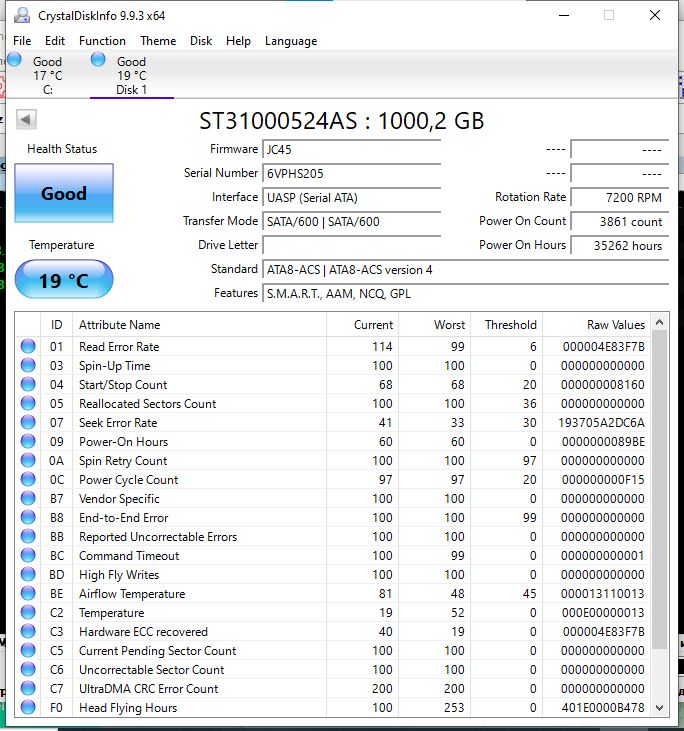Click the Raw Values column header

(596, 325)
